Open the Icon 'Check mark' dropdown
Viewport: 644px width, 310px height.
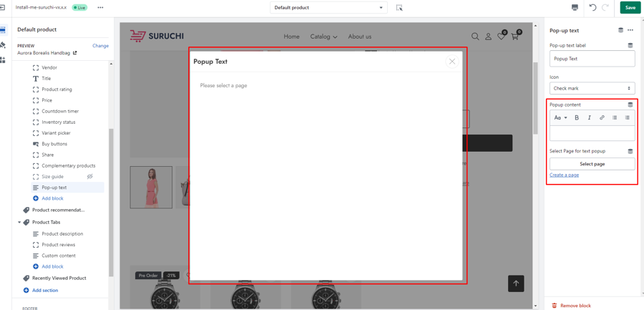click(x=592, y=89)
